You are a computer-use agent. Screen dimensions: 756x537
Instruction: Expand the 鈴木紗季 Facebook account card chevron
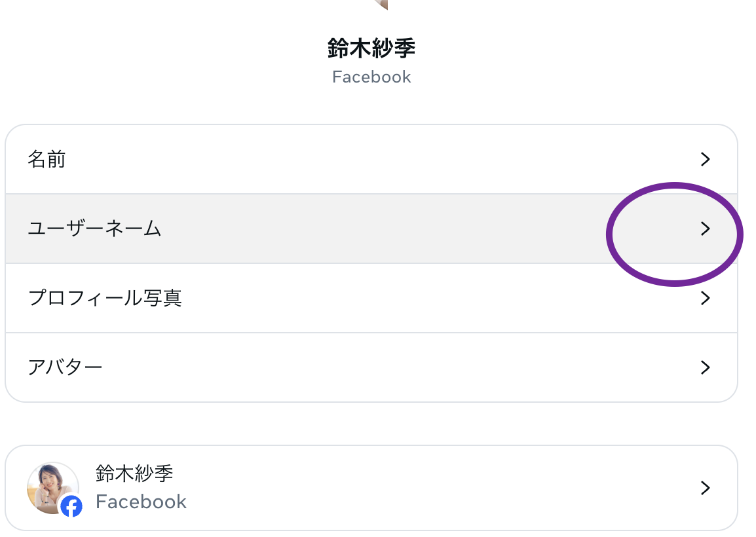[x=705, y=488]
